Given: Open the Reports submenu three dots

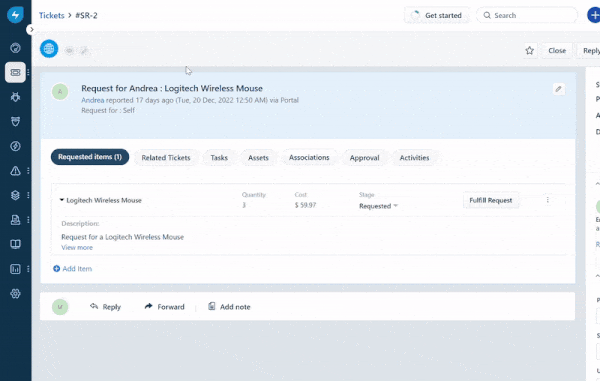Looking at the screenshot, I should [28, 269].
